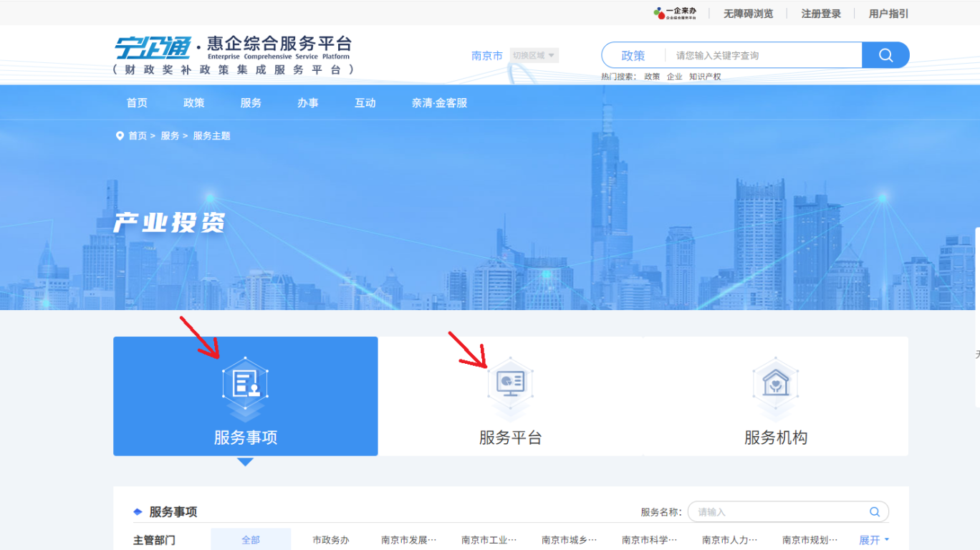
Task: Open the 一企来办 logo link
Action: (675, 14)
